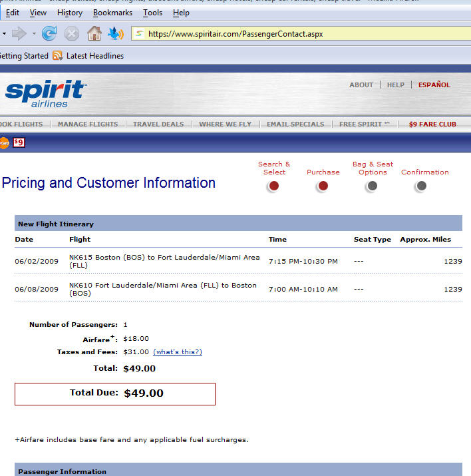Click the Stop loading icon
471x476 pixels.
(x=72, y=33)
